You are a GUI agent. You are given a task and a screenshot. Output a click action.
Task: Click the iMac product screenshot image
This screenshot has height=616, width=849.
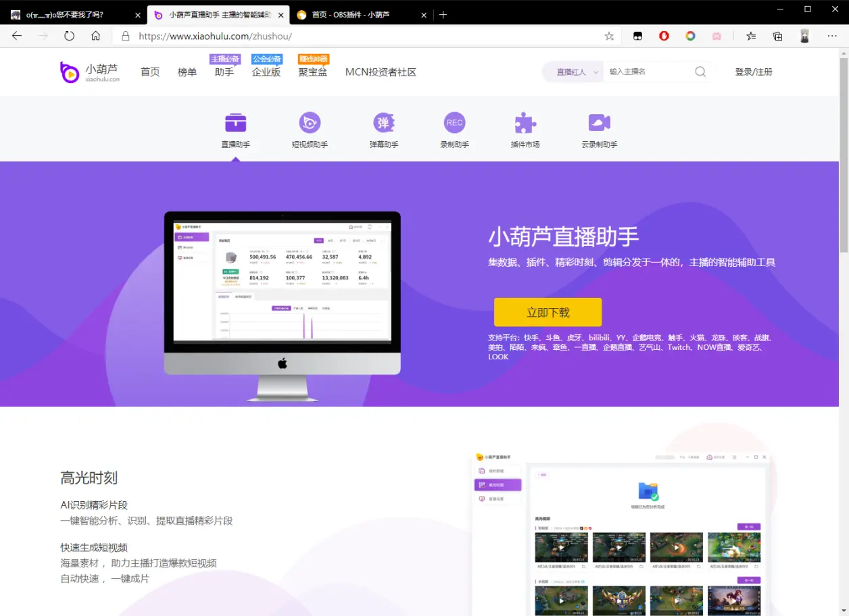tap(283, 306)
